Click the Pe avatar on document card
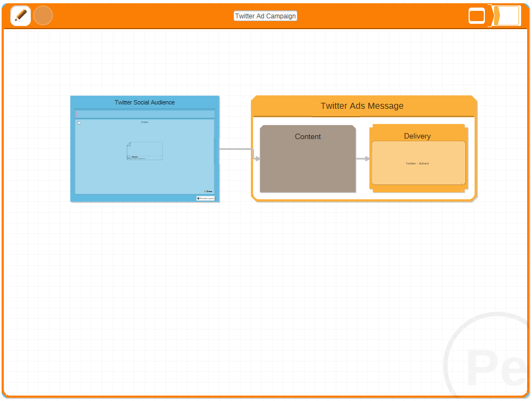The width and height of the screenshot is (532, 401). (x=129, y=158)
